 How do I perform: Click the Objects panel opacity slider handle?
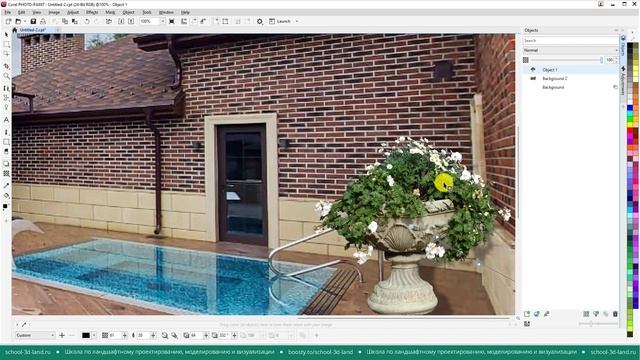pos(601,60)
